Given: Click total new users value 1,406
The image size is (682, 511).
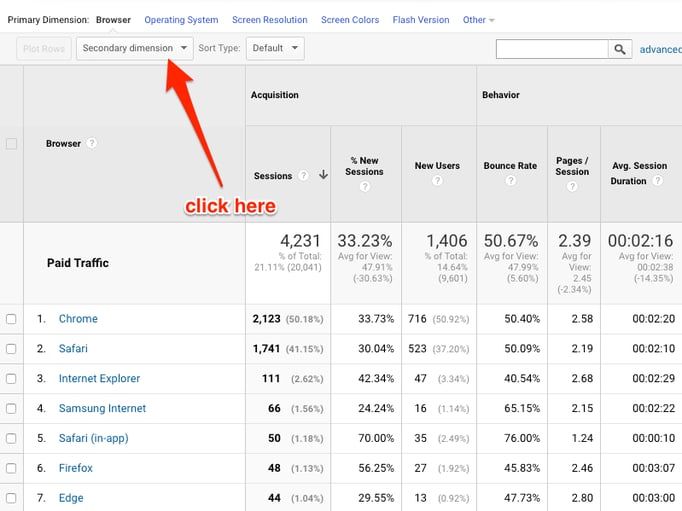Looking at the screenshot, I should tap(447, 241).
